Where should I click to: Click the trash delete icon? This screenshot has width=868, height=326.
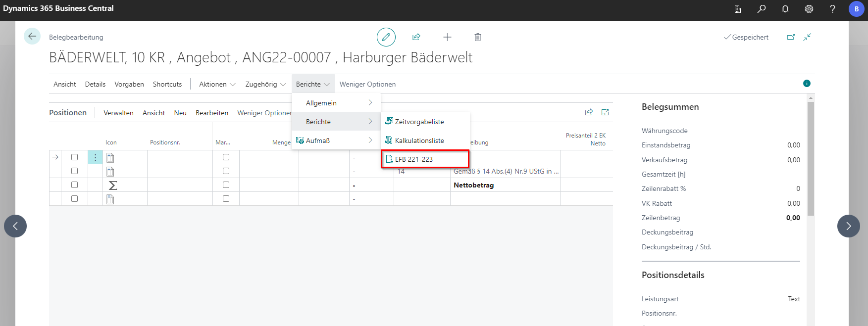(x=477, y=37)
